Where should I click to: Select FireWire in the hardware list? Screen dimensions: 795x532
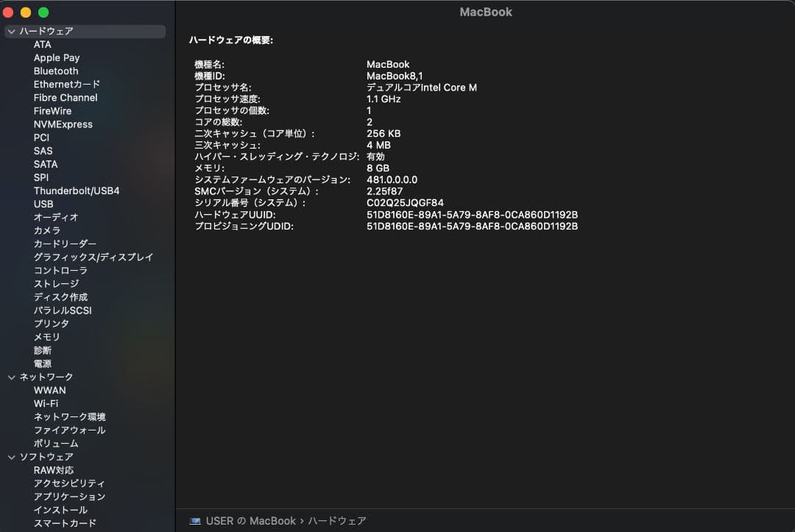(x=53, y=111)
